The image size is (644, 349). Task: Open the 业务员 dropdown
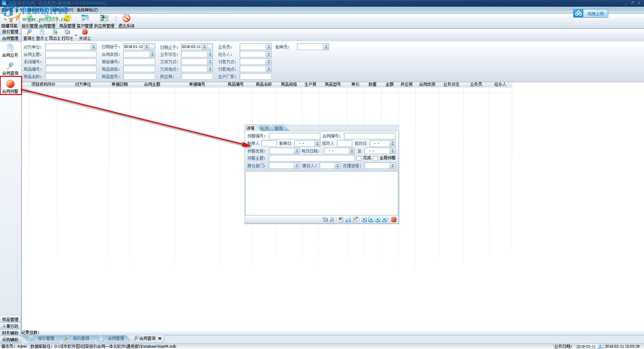pos(269,47)
